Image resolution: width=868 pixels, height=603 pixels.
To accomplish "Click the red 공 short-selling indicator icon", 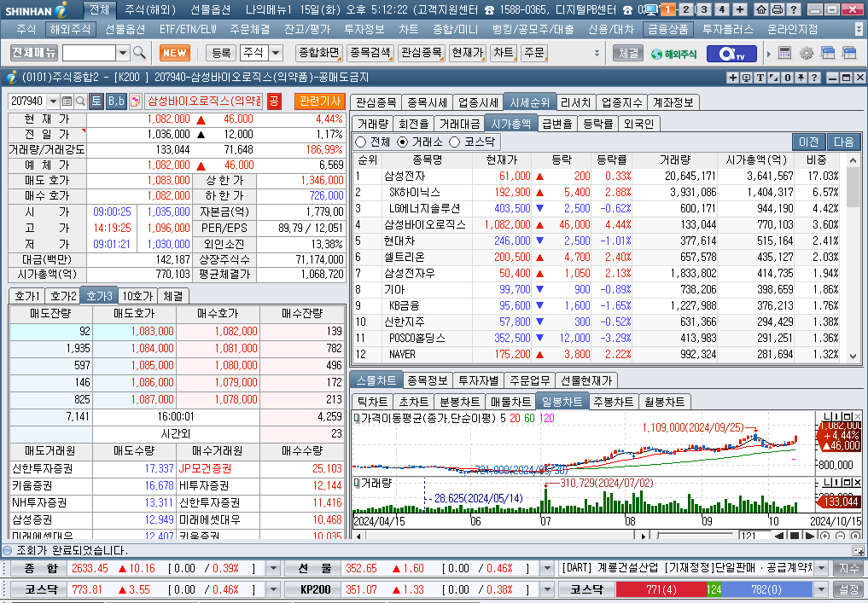I will click(274, 101).
